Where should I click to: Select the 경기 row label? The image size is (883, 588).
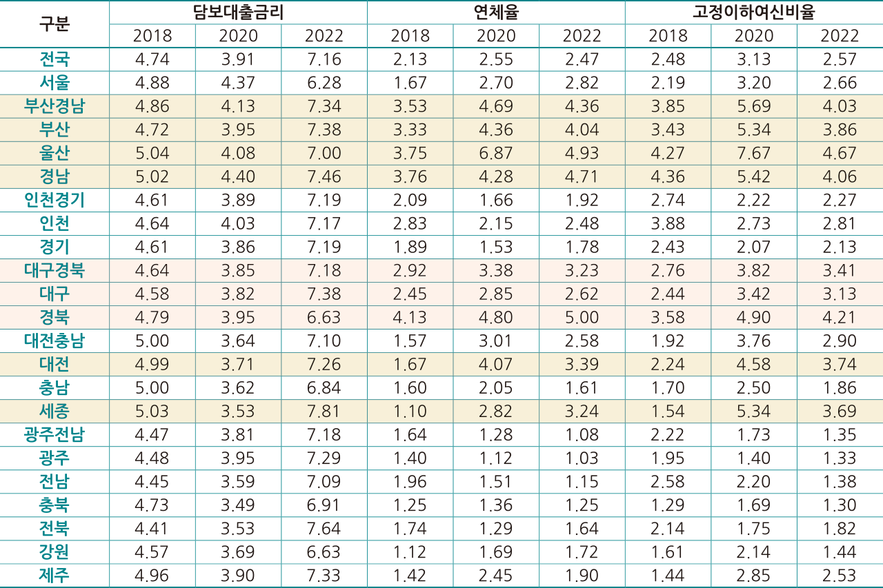pyautogui.click(x=54, y=247)
